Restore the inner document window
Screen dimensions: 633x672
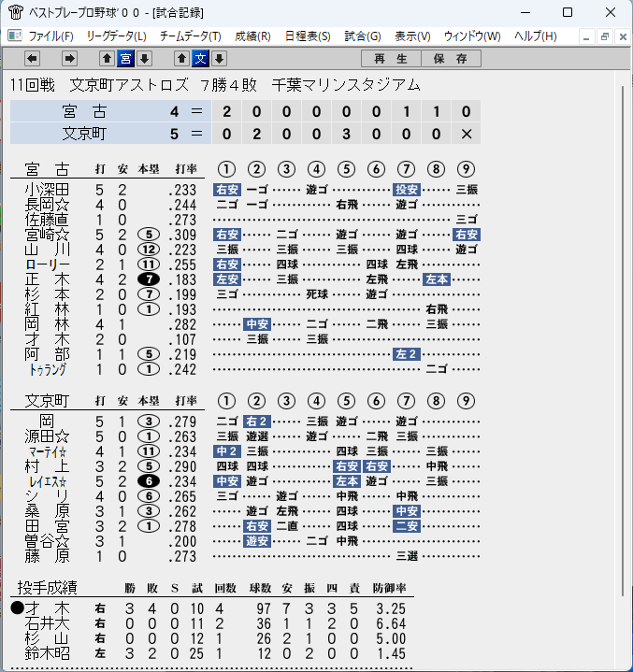(x=605, y=36)
